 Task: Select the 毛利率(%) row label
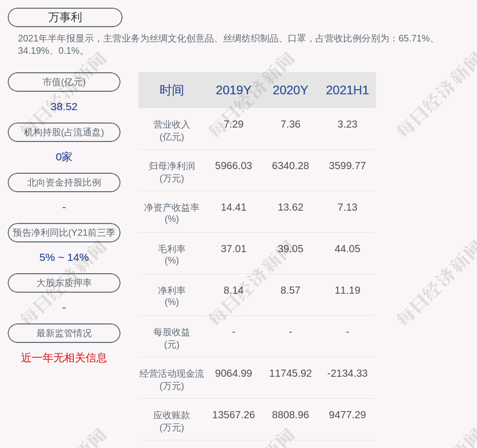[x=172, y=255]
